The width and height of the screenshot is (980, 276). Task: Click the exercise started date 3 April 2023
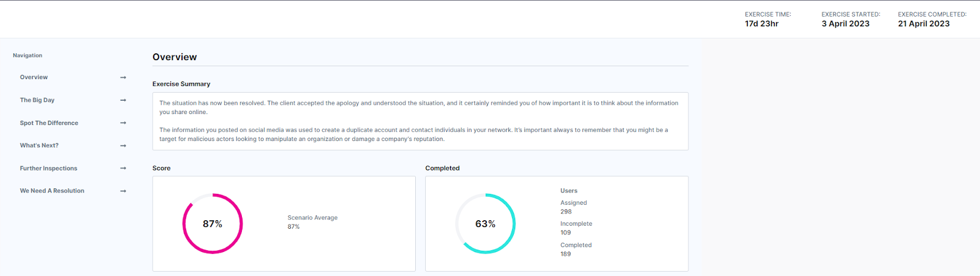pos(845,24)
